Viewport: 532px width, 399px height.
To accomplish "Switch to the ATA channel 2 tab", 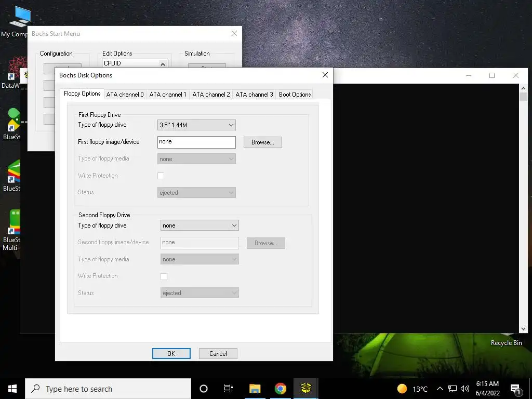I will click(x=211, y=95).
